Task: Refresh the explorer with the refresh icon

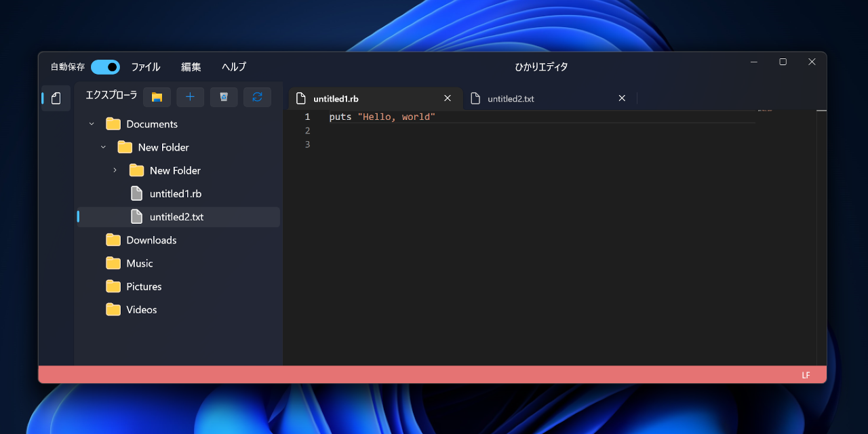Action: point(257,97)
